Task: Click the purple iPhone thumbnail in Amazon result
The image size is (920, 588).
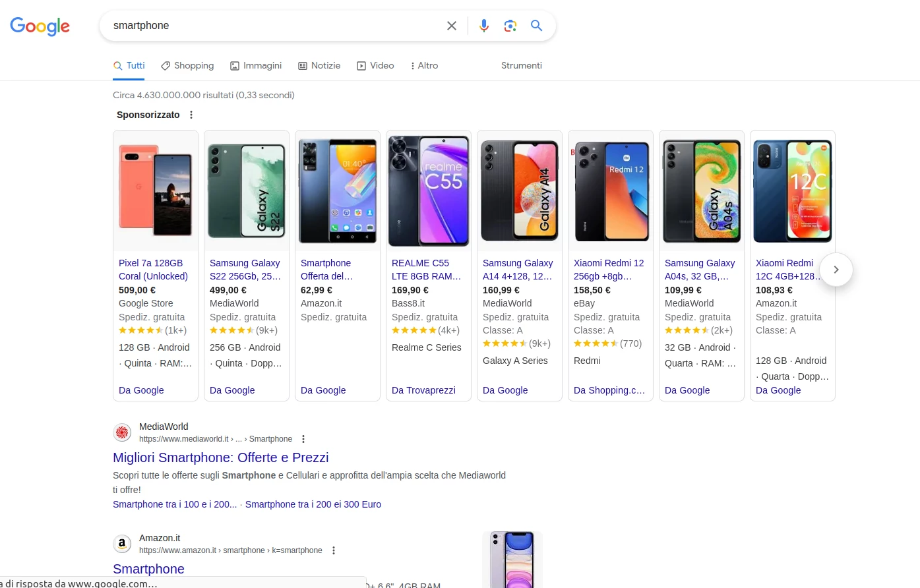Action: tap(512, 560)
